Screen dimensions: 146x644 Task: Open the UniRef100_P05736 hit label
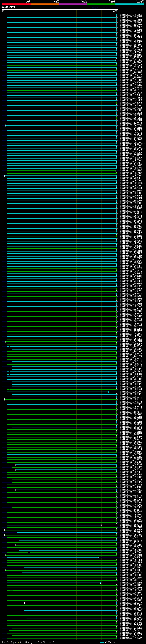131,402
